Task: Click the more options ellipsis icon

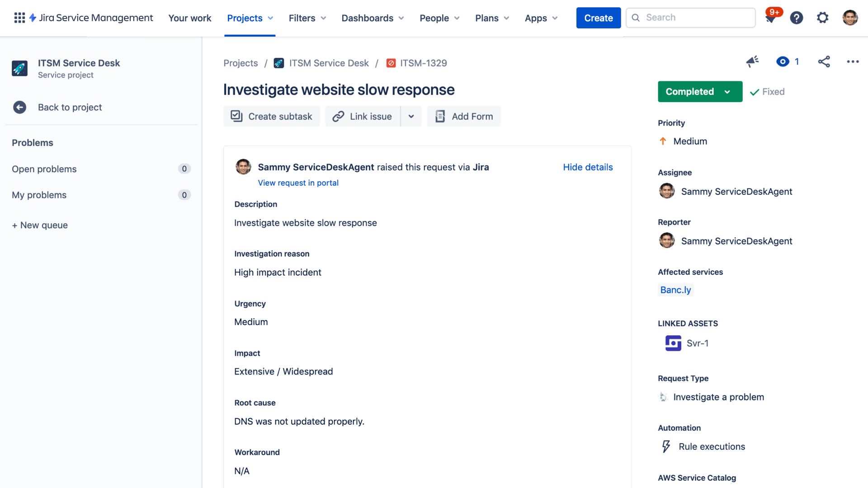Action: (853, 61)
